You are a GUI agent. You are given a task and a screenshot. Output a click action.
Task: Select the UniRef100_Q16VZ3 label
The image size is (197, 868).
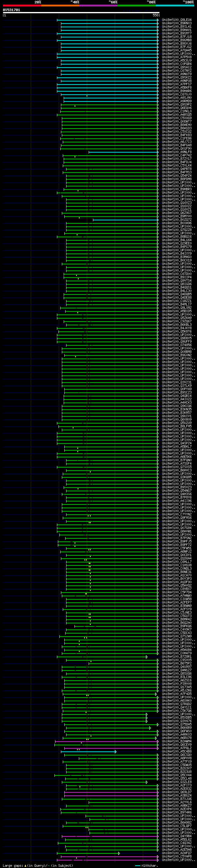coord(177,203)
